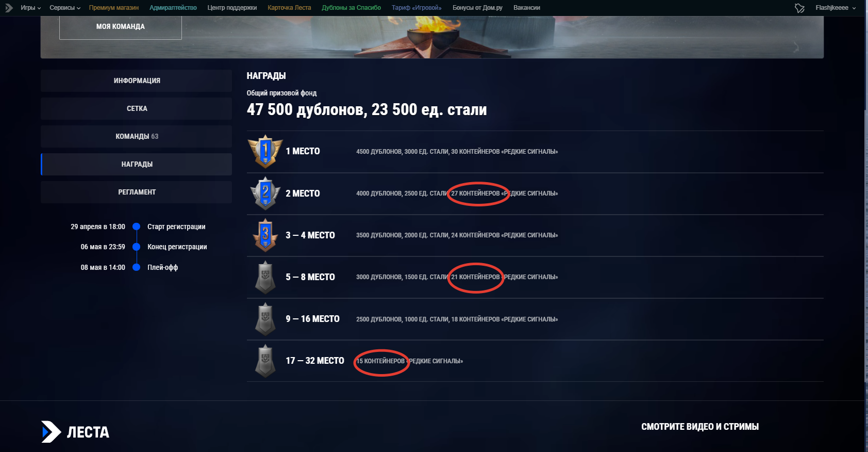Open the Команды 63 tab

pyautogui.click(x=137, y=136)
